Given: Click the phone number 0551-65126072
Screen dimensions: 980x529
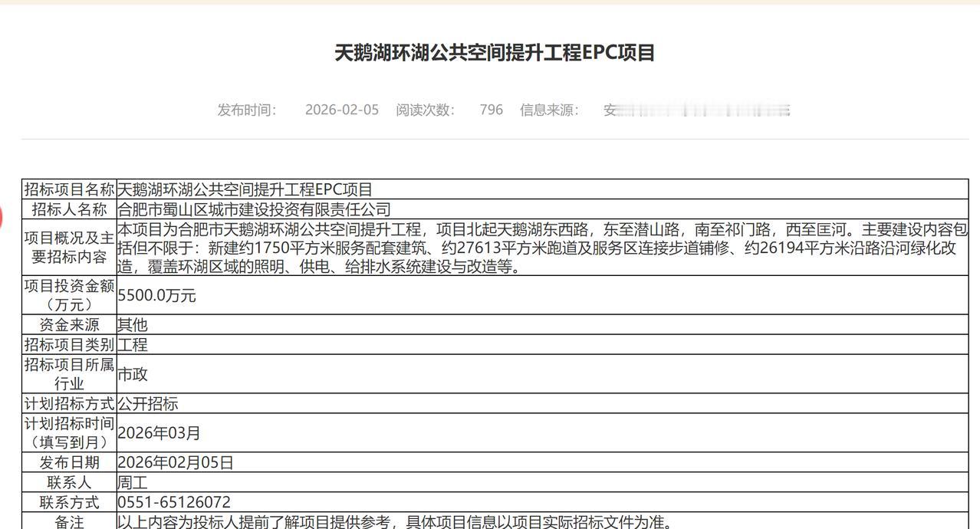Looking at the screenshot, I should click(x=173, y=502).
